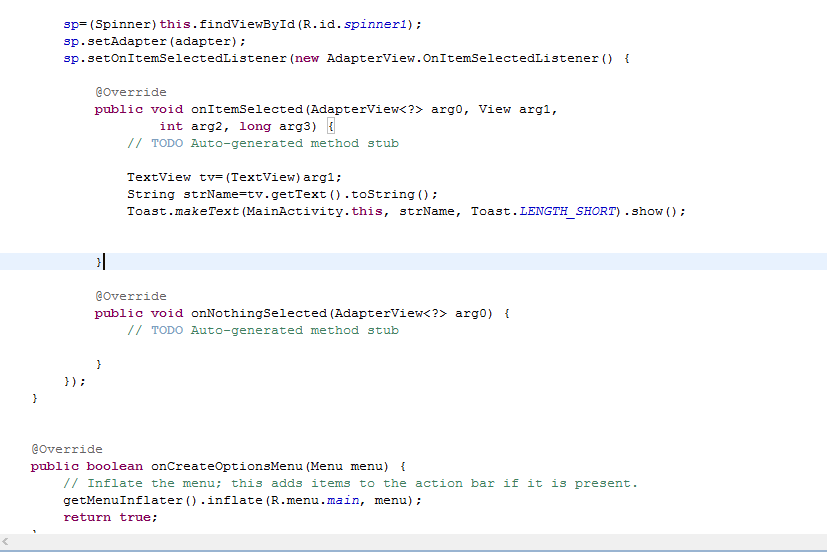This screenshot has width=827, height=552.
Task: Click the "return true;" statement
Action: pyautogui.click(x=110, y=517)
